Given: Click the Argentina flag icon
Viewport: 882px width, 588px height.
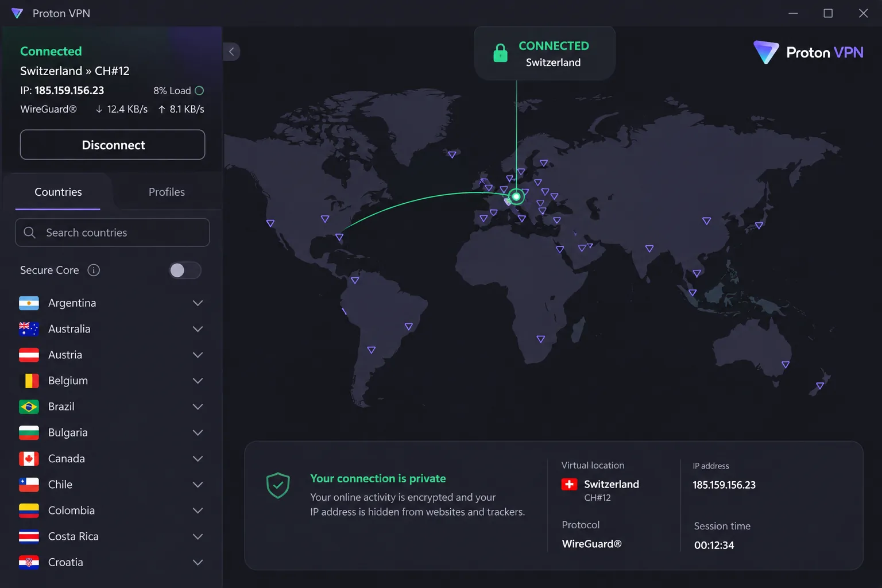Looking at the screenshot, I should tap(29, 303).
